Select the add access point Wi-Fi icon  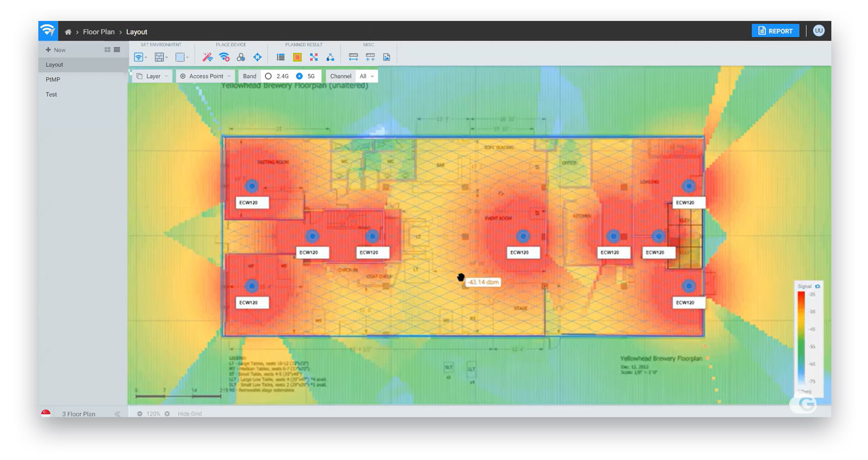tap(224, 57)
